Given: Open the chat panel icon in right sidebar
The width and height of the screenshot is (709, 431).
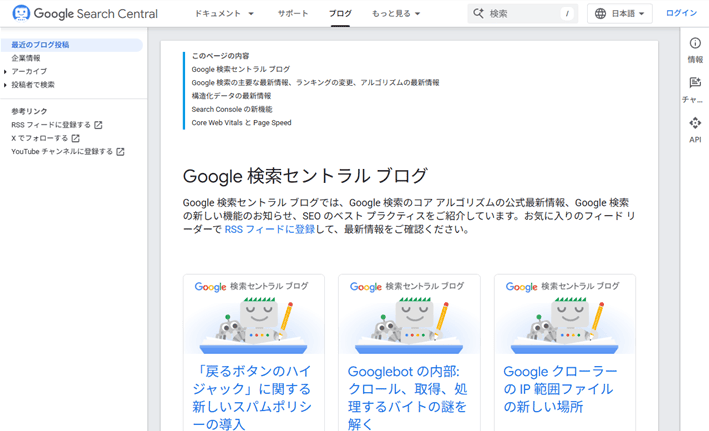Looking at the screenshot, I should [x=695, y=82].
